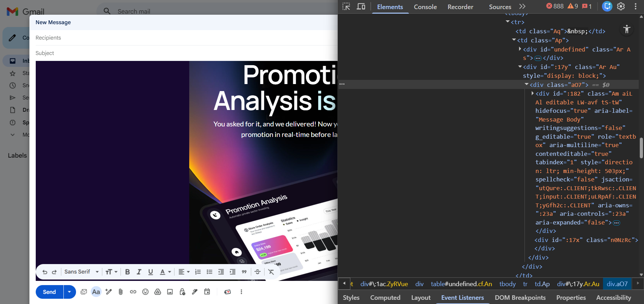Click the Recipients field
This screenshot has height=304, width=644.
pyautogui.click(x=186, y=38)
